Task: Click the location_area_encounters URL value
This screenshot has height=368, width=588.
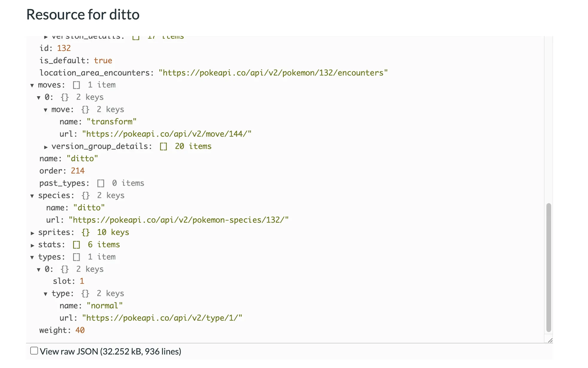Action: [x=273, y=73]
